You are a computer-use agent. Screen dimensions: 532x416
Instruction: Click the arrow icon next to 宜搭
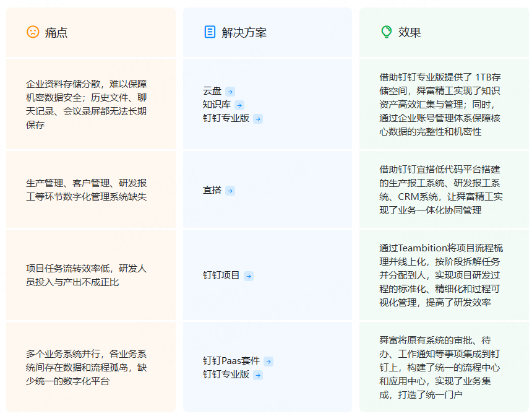pos(230,191)
